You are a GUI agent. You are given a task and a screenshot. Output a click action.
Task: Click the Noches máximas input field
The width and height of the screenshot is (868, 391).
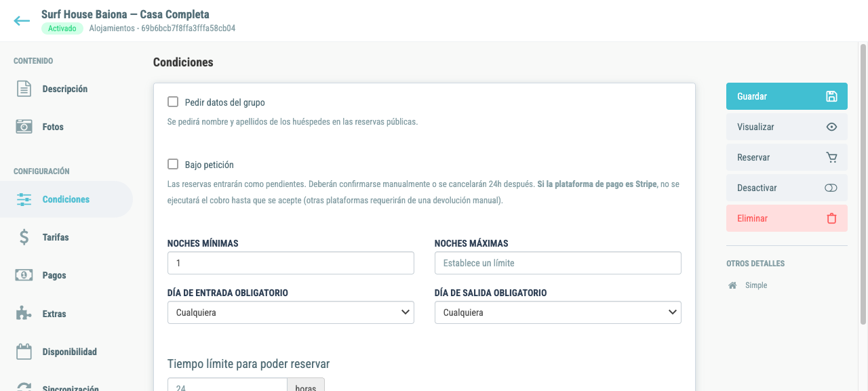(558, 263)
